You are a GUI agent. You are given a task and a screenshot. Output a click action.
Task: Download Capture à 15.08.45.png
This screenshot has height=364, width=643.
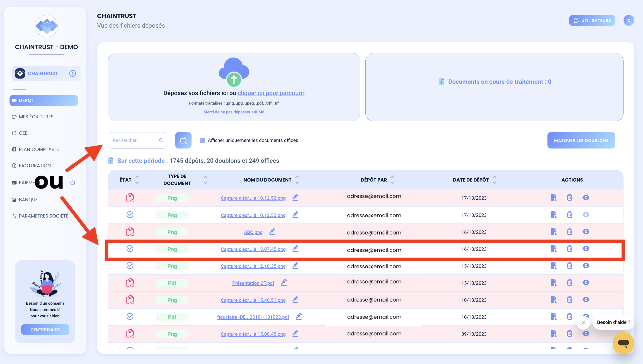click(554, 333)
